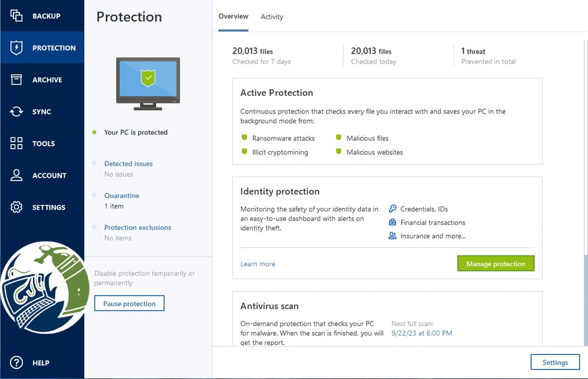Viewport: 588px width, 379px height.
Task: Open the Quarantine link
Action: [x=122, y=196]
